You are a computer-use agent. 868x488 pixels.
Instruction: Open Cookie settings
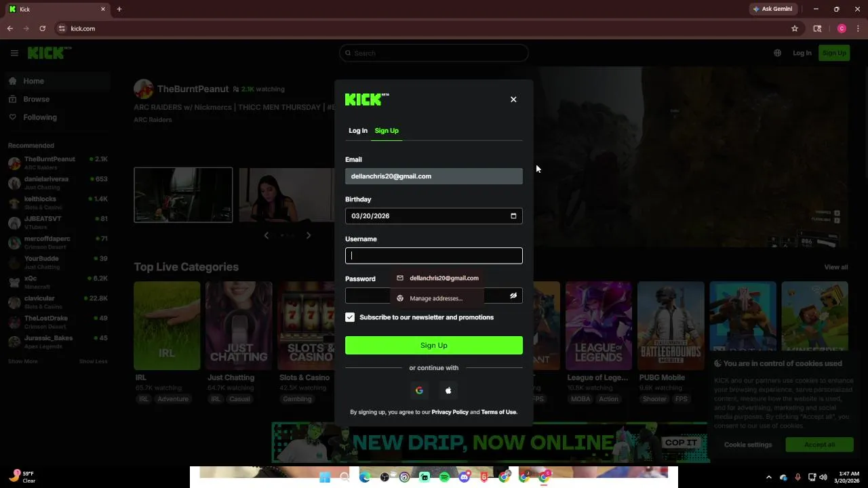click(x=748, y=445)
